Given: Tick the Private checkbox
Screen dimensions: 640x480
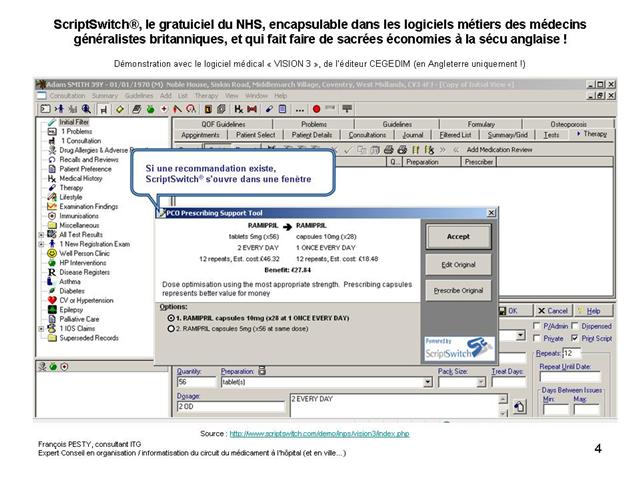Looking at the screenshot, I should pyautogui.click(x=537, y=338).
